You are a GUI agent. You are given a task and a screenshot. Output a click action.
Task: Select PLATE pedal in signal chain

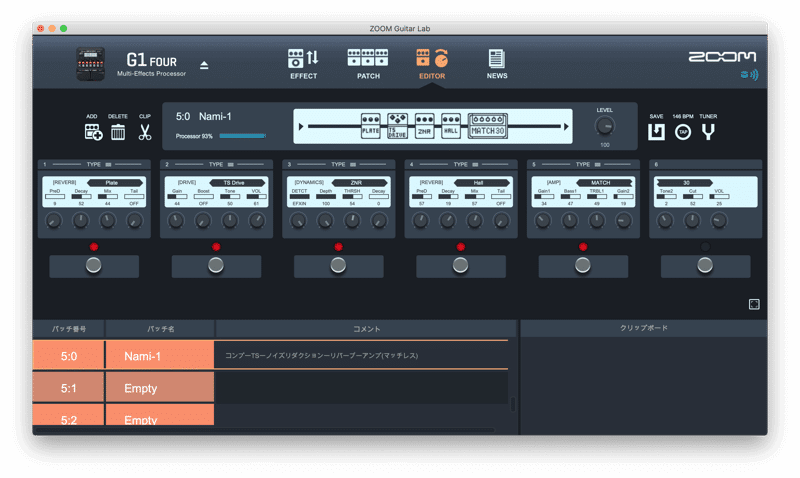(x=370, y=126)
